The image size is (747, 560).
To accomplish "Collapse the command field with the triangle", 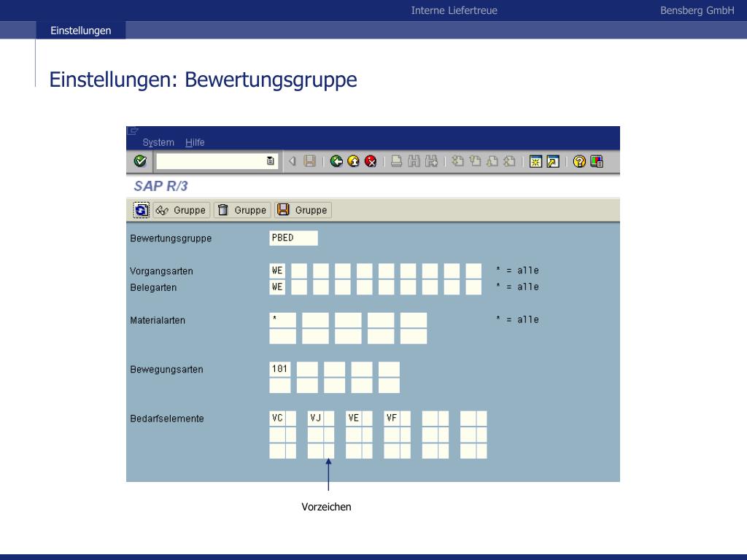I will tap(292, 161).
